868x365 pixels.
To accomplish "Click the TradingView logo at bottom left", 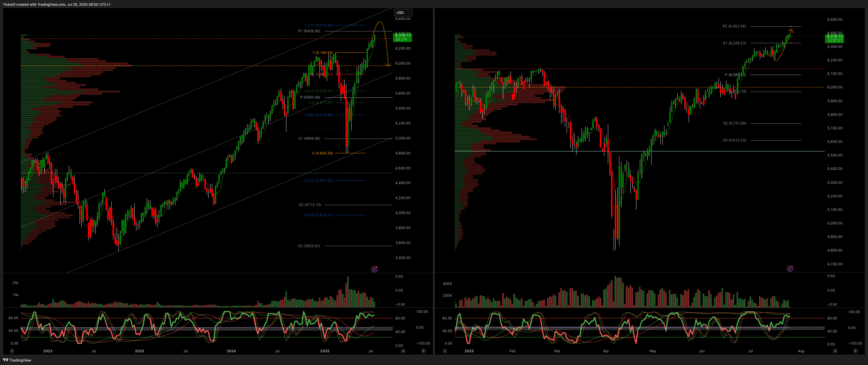I will pos(17,360).
